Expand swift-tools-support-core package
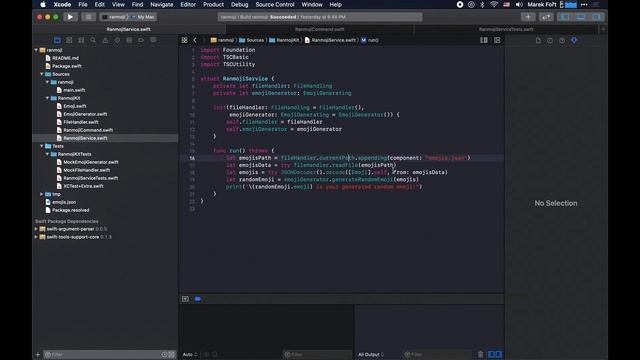This screenshot has height=360, width=640. coord(36,237)
